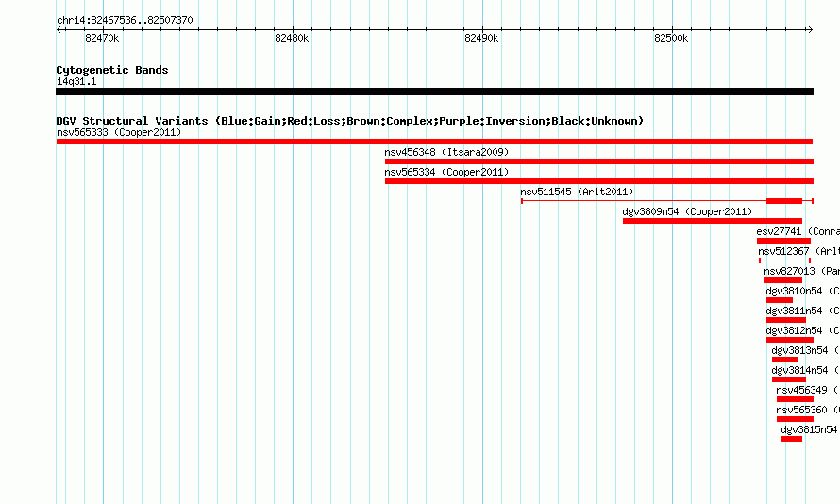Click the 82480k ruler mark
Viewport: 840px width, 504px height.
click(292, 38)
